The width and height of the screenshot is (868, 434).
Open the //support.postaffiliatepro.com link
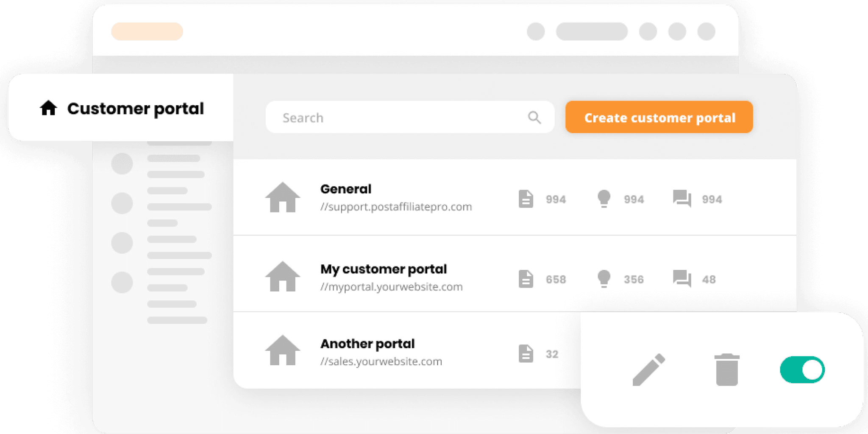click(396, 207)
